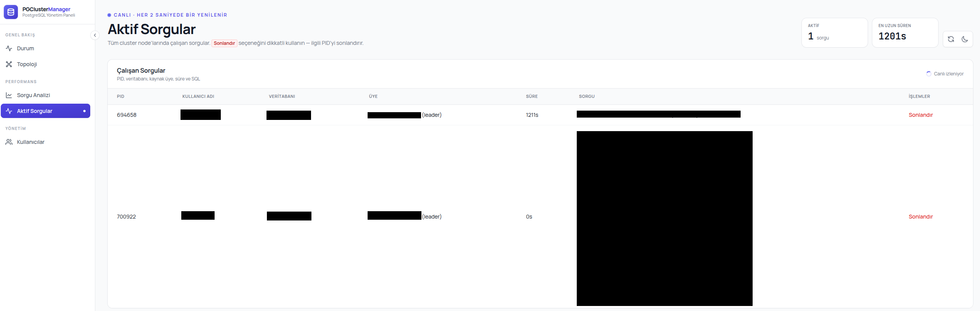
Task: Click the Aktif Sorgular page heading
Action: coord(152,29)
